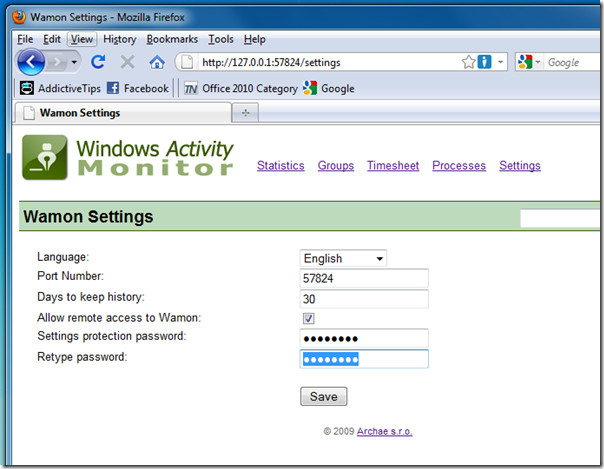Open the Facebook bookmark
Image resolution: width=604 pixels, height=469 pixels.
138,88
